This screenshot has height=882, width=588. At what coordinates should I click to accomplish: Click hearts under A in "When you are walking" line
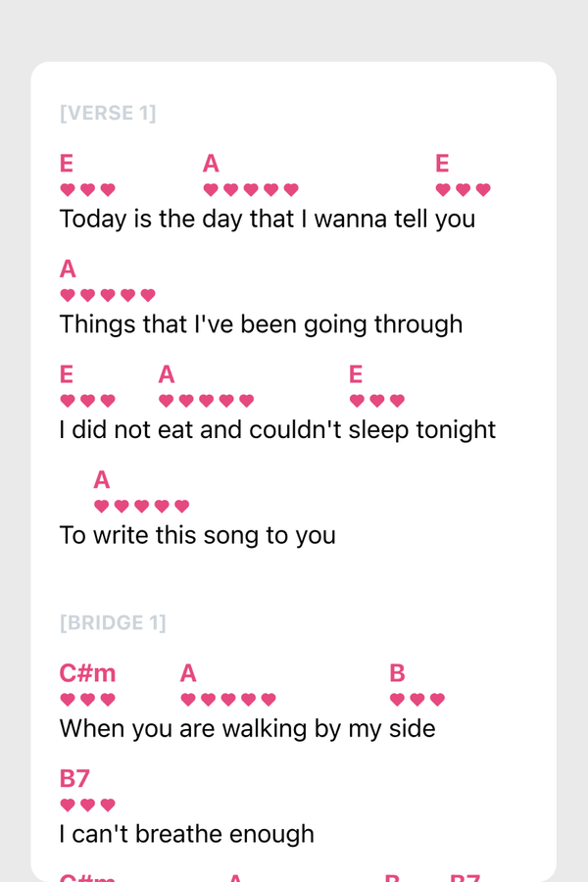pyautogui.click(x=228, y=700)
